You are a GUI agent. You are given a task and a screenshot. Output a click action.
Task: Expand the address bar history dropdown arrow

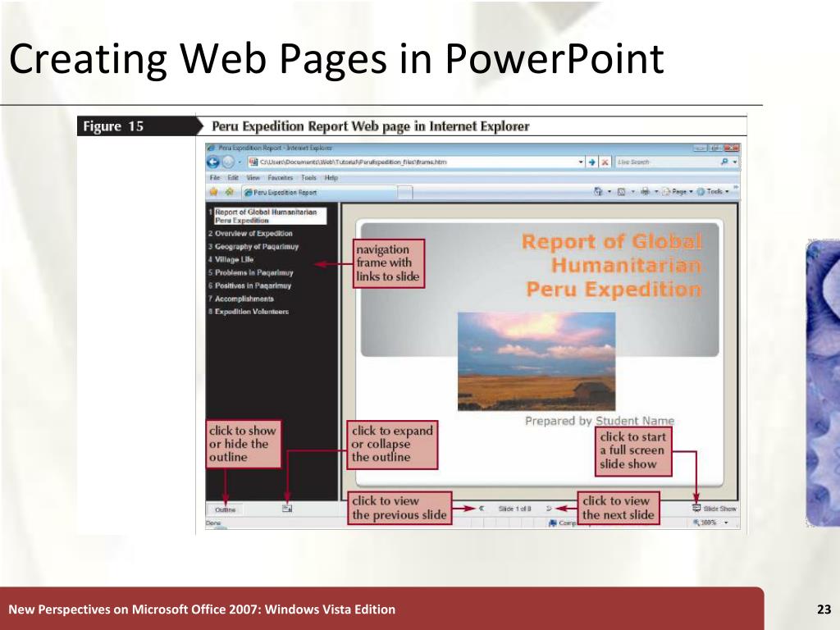pyautogui.click(x=581, y=162)
